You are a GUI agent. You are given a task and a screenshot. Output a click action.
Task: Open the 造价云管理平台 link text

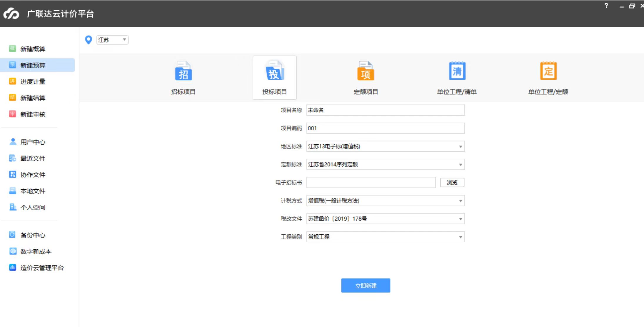(42, 268)
